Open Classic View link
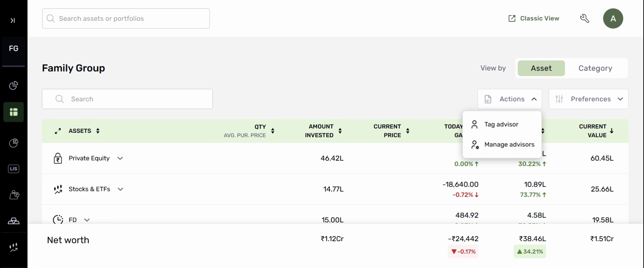This screenshot has height=268, width=644. click(534, 18)
